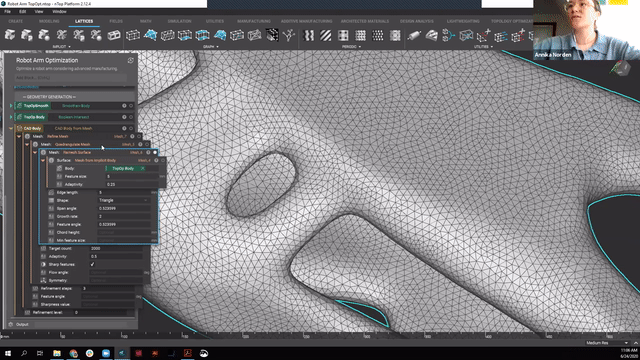Expand the TopOpSmooth block

11,106
